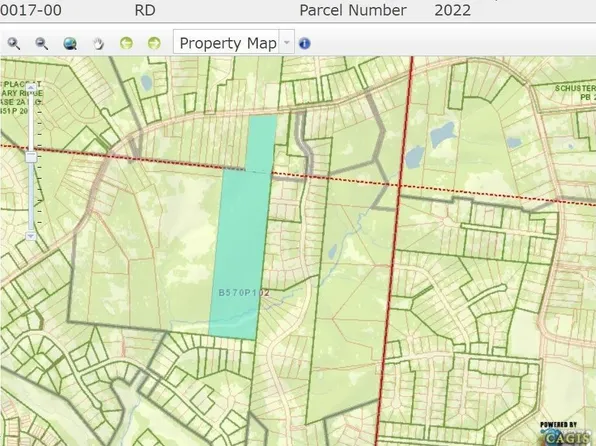Open the Property Map dropdown arrow
Viewport: 596px width, 446px height.
click(x=287, y=42)
